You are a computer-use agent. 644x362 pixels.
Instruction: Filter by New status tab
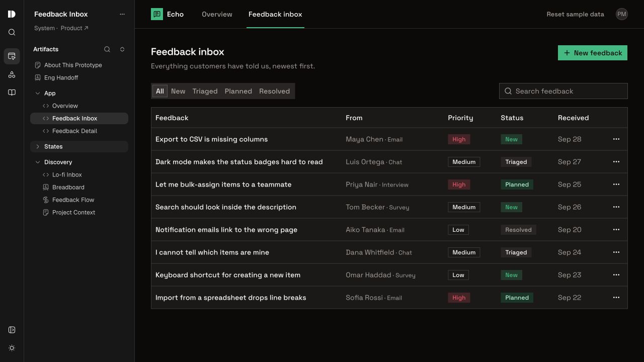click(x=178, y=91)
